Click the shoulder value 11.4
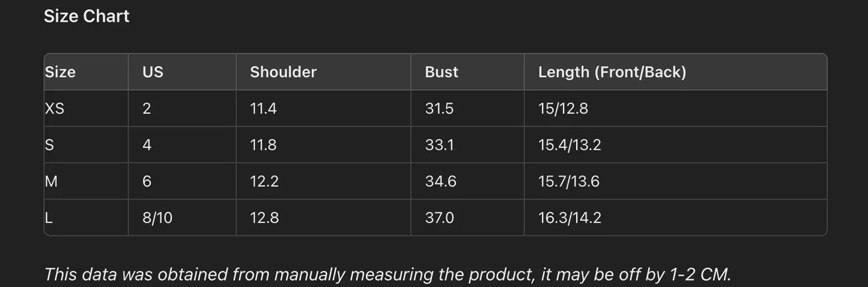868x287 pixels. click(x=263, y=109)
